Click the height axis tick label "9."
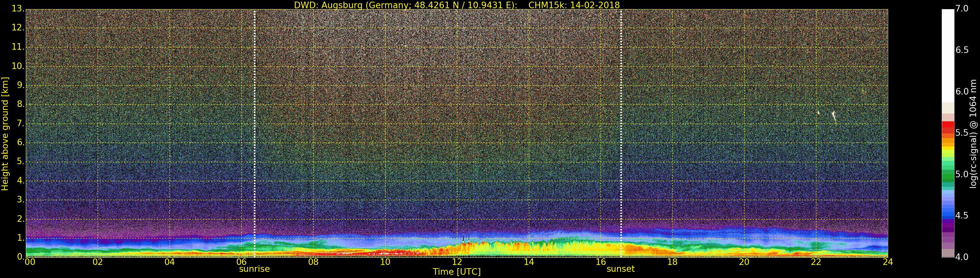The image size is (980, 278). pos(21,85)
